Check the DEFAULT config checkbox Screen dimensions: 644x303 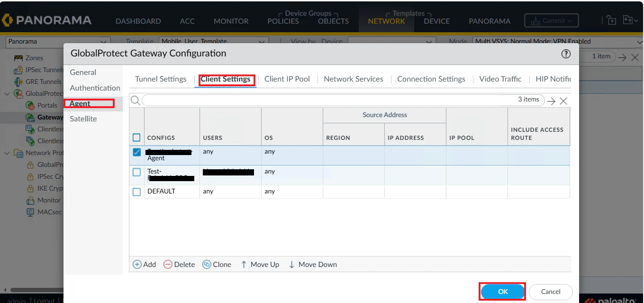(x=136, y=192)
